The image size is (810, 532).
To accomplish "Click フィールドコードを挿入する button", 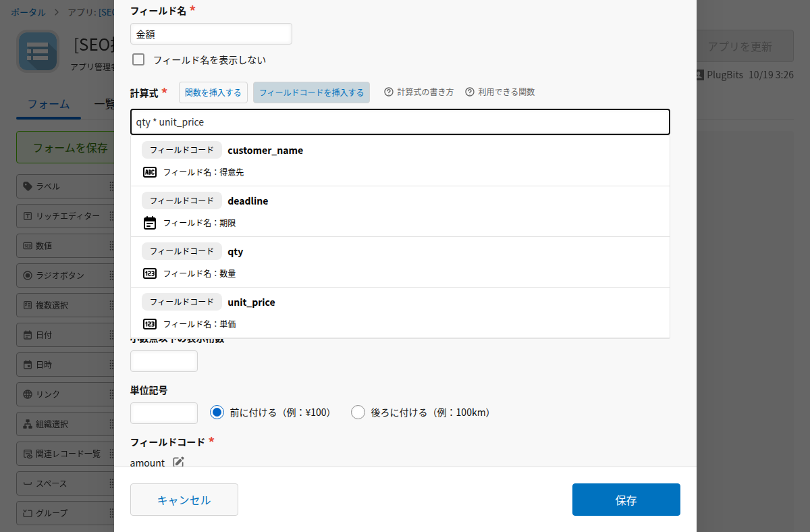I will pos(311,92).
